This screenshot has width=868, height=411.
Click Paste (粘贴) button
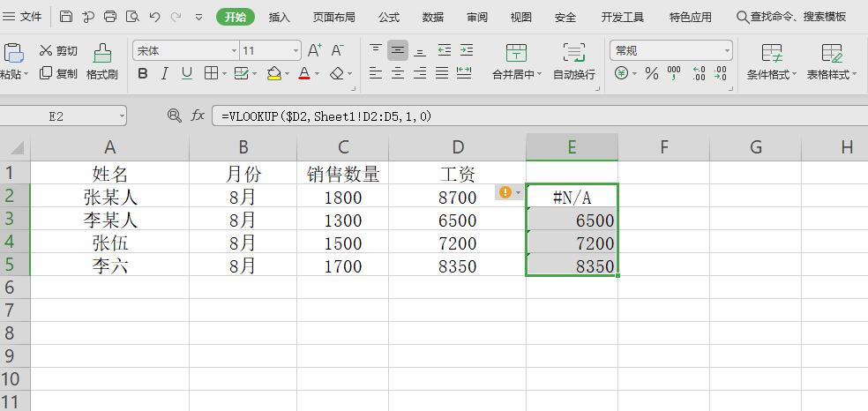(12, 62)
